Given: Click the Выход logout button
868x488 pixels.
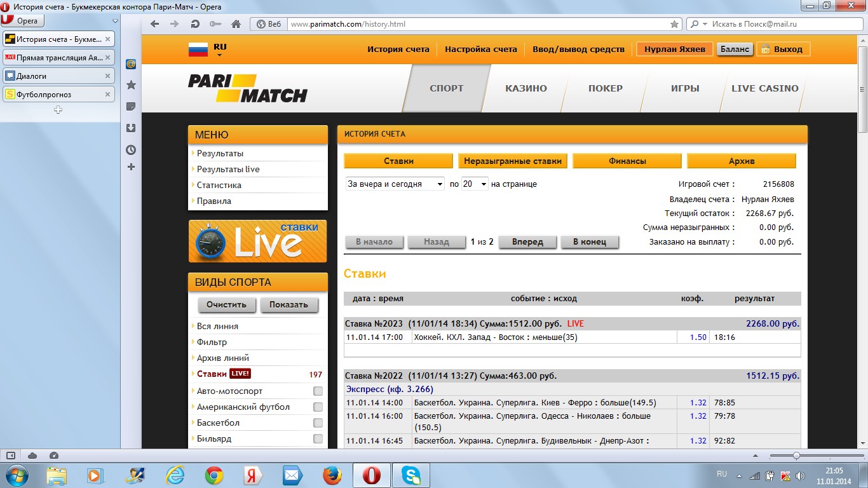Looking at the screenshot, I should 782,49.
